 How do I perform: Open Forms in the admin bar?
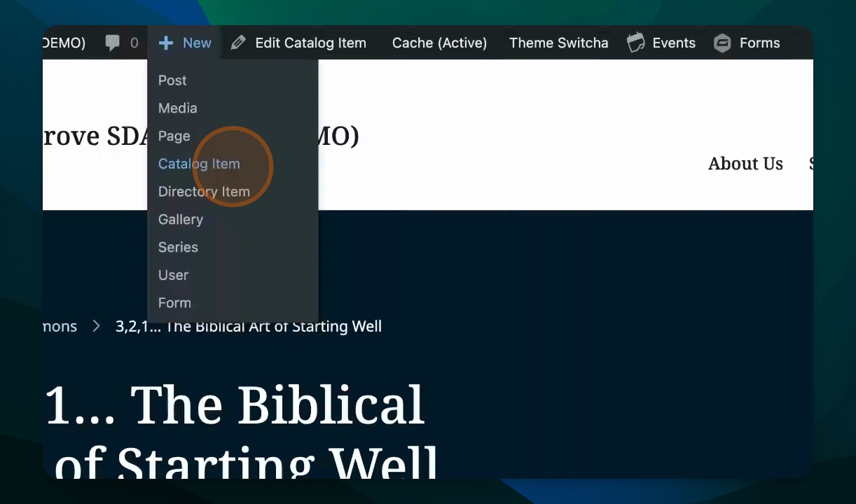(759, 43)
